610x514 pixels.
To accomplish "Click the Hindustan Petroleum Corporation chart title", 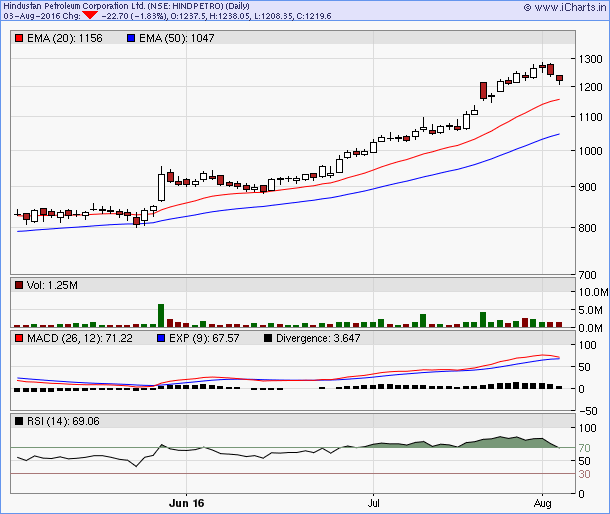I will 126,6.
